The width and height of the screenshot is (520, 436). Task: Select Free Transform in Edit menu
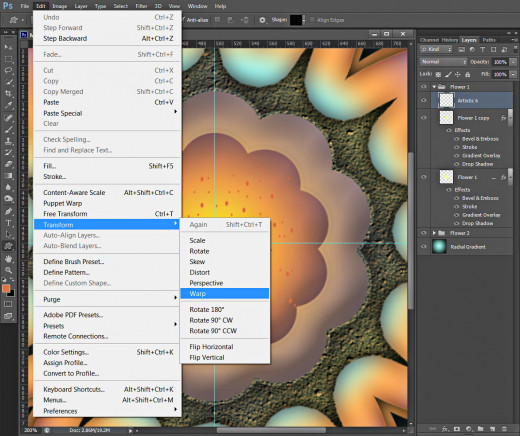pyautogui.click(x=107, y=214)
